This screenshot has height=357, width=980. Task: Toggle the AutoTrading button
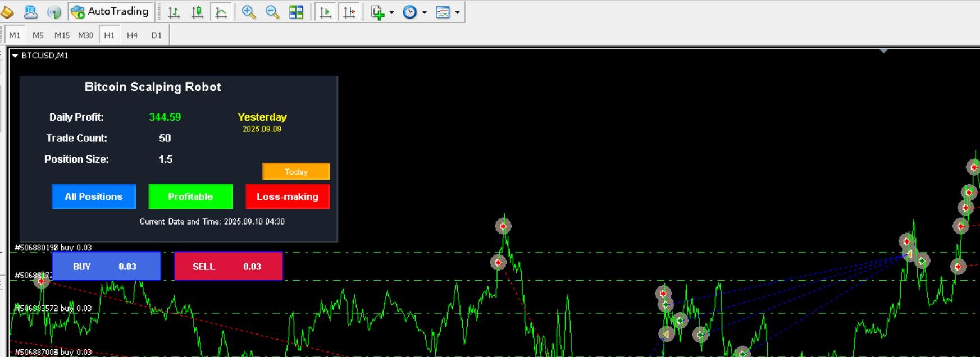110,11
